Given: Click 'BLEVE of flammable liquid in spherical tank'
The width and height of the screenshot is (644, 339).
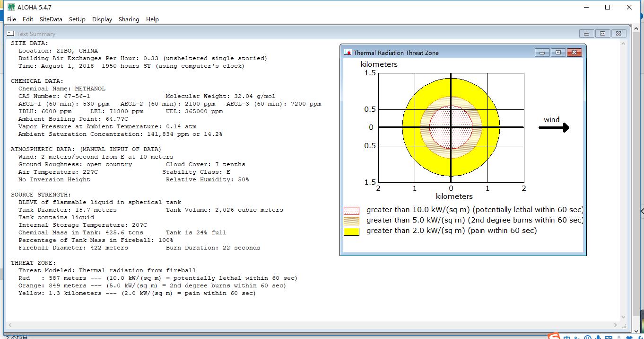Looking at the screenshot, I should (100, 202).
